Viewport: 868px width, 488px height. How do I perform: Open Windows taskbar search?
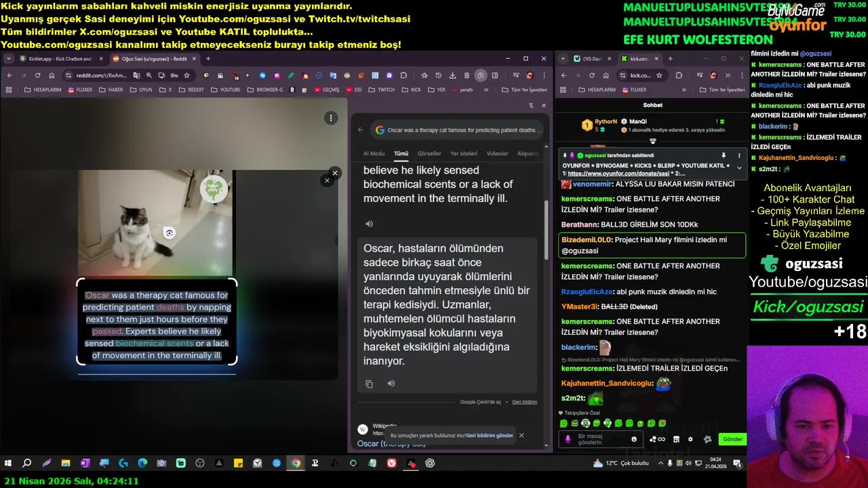26,463
